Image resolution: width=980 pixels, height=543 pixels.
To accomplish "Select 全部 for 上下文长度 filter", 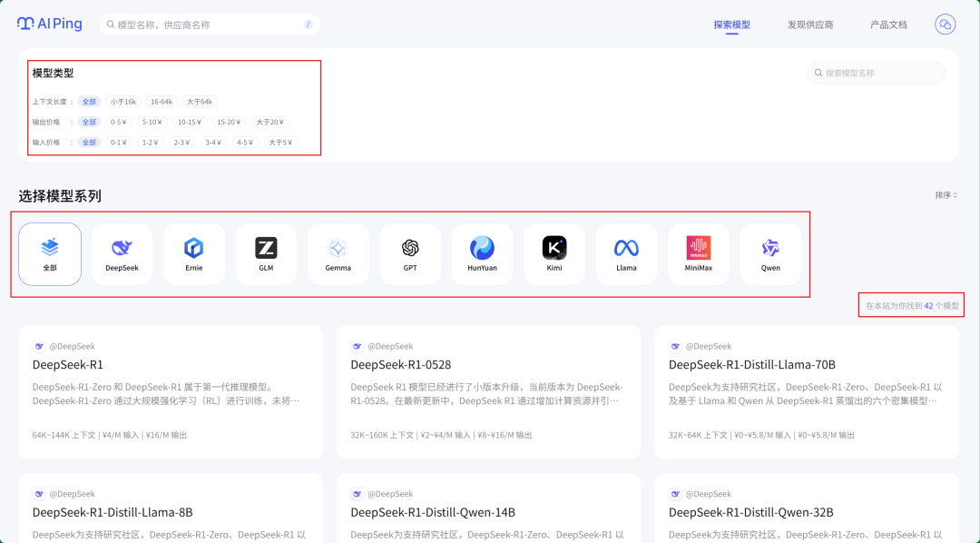I will [x=89, y=102].
